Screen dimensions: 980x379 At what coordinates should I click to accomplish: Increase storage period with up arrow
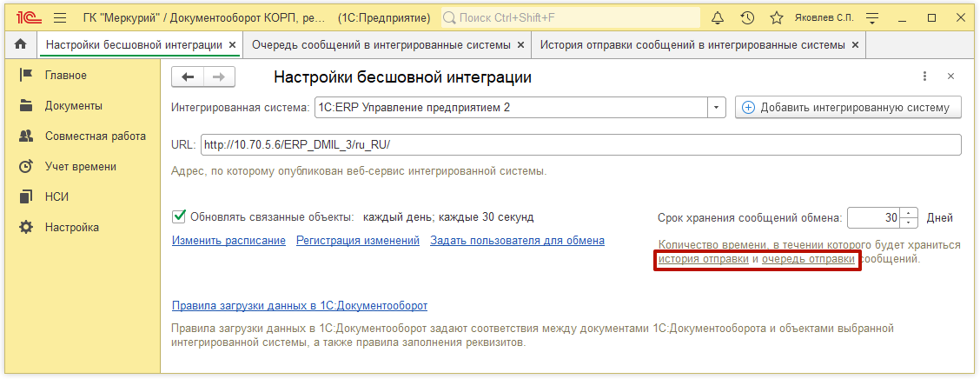pos(910,213)
